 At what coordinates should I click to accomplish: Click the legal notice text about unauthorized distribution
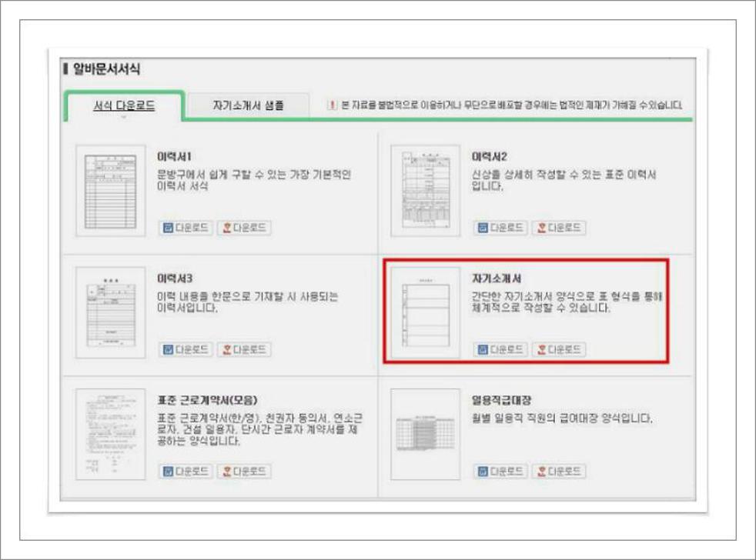508,107
